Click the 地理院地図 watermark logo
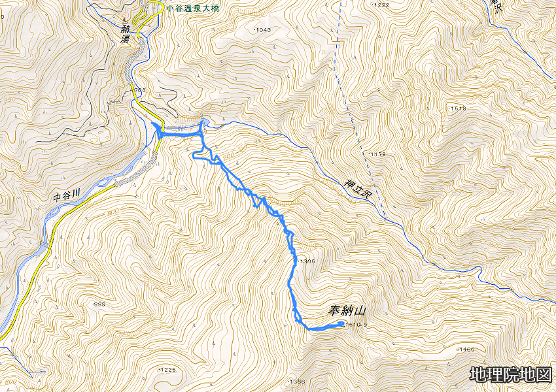The height and width of the screenshot is (392, 556). (512, 375)
